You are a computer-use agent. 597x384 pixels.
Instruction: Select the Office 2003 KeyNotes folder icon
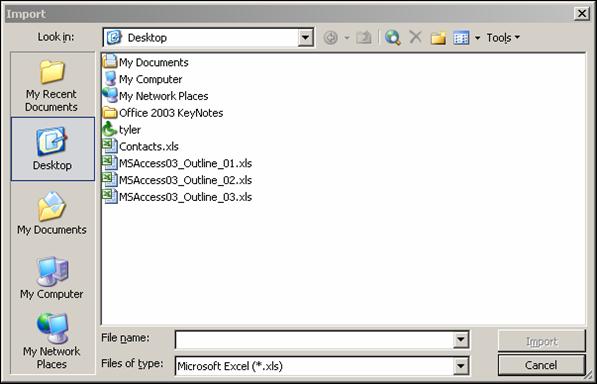(110, 113)
